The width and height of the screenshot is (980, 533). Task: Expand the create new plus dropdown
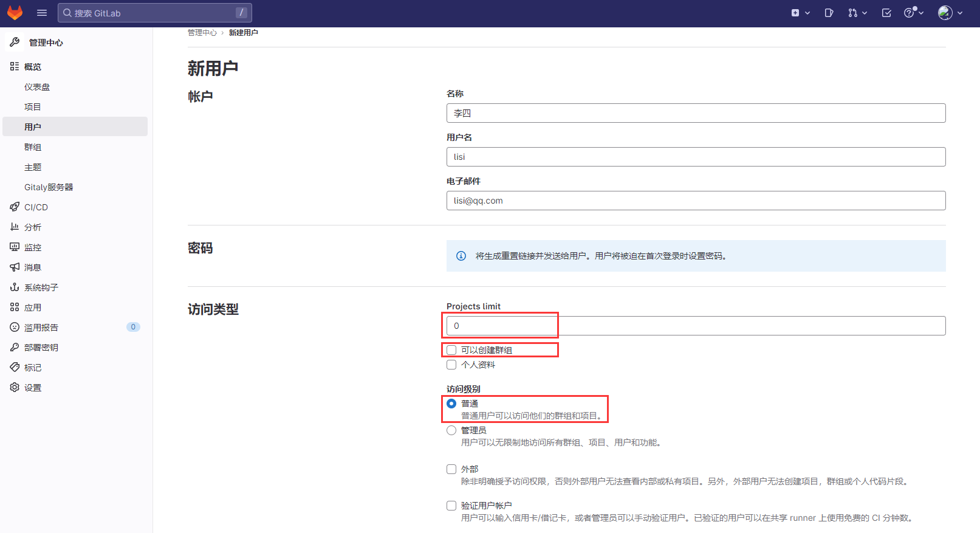[800, 13]
